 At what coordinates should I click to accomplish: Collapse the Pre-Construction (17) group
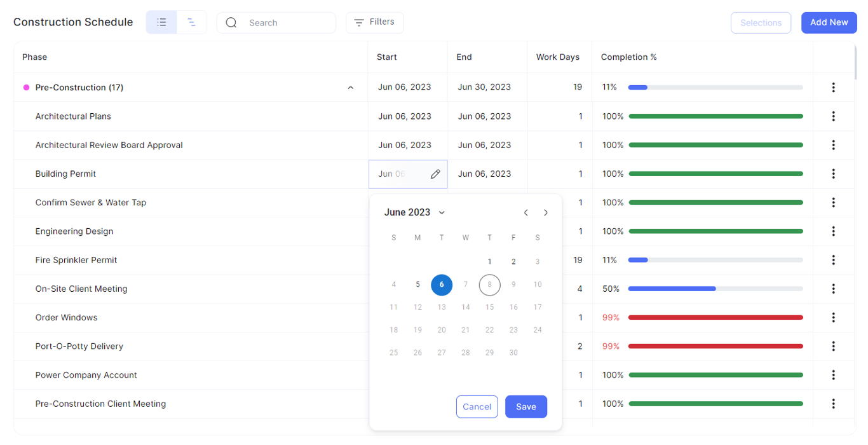point(351,88)
